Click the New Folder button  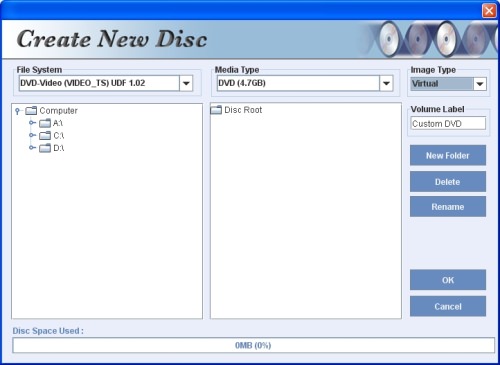click(448, 155)
